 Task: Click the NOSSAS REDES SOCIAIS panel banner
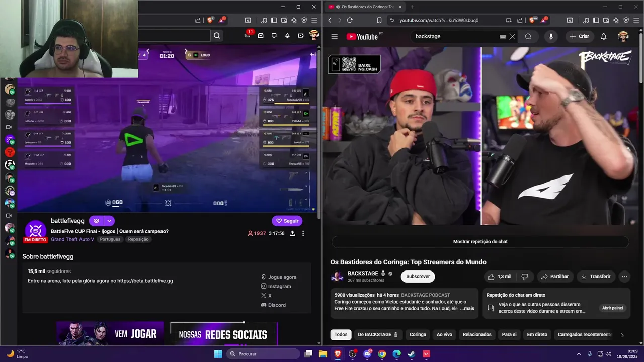(x=224, y=334)
